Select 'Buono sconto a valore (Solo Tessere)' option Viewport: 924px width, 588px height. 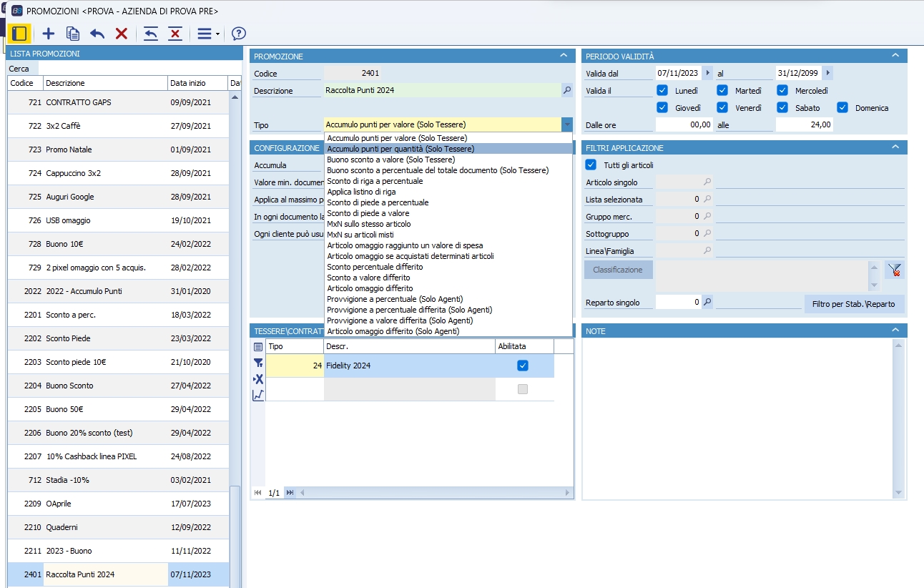tap(448, 160)
